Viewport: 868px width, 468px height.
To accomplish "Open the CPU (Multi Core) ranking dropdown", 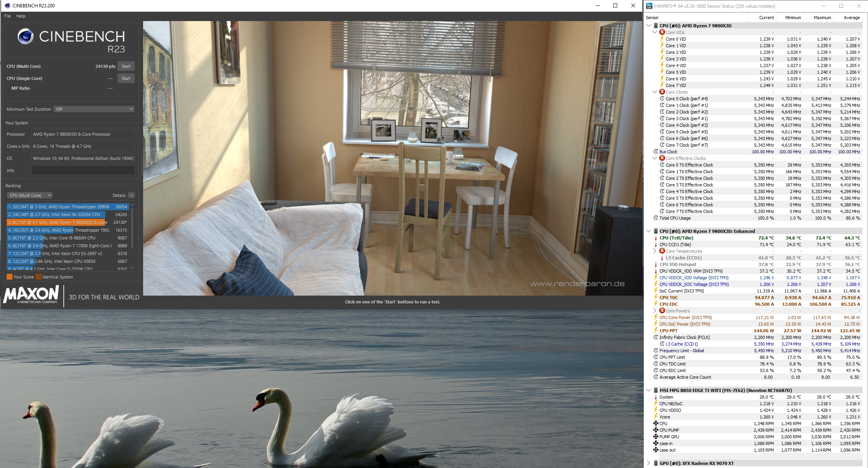I will click(30, 195).
